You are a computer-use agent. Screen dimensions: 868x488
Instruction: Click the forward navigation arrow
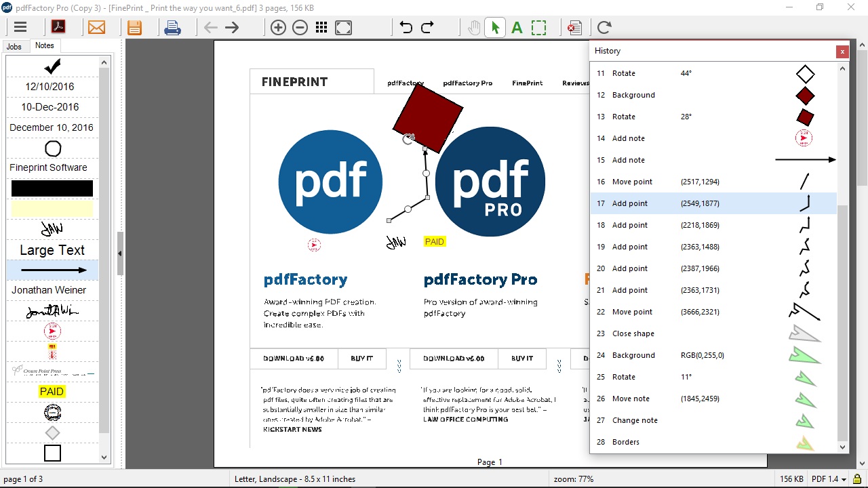[231, 27]
